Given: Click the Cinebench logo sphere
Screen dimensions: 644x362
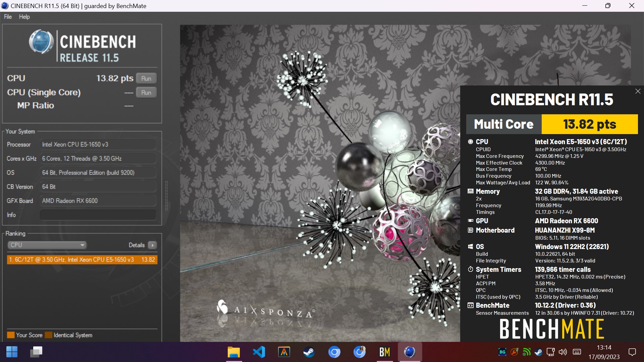Looking at the screenshot, I should (41, 42).
